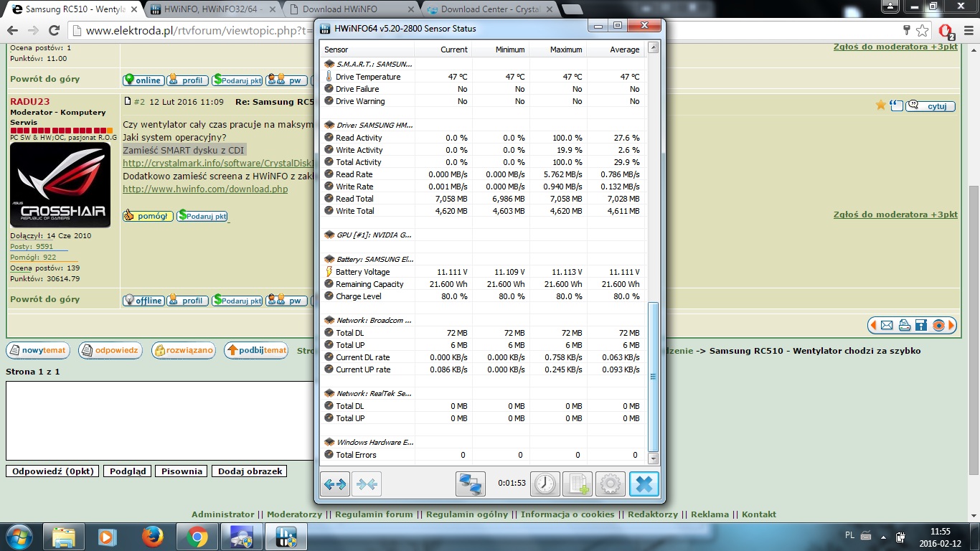Image resolution: width=980 pixels, height=551 pixels.
Task: Click the quotation mark icon beside cytuj
Action: point(896,105)
